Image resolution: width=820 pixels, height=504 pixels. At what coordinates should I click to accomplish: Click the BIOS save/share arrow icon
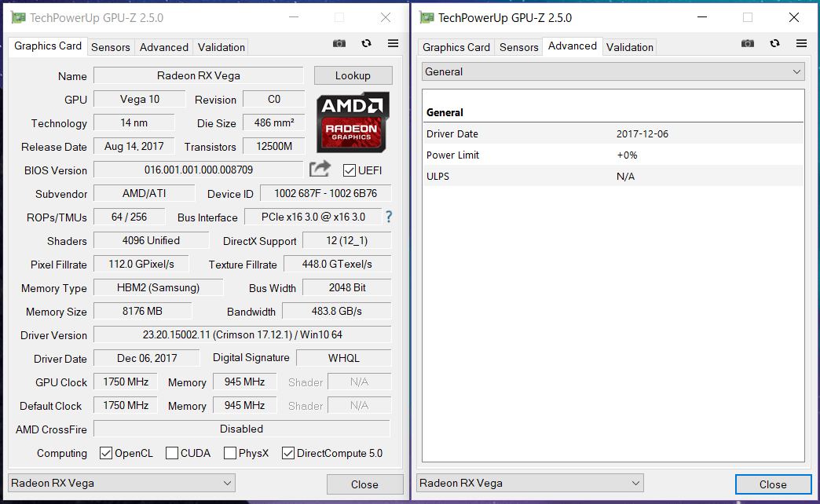(x=320, y=169)
